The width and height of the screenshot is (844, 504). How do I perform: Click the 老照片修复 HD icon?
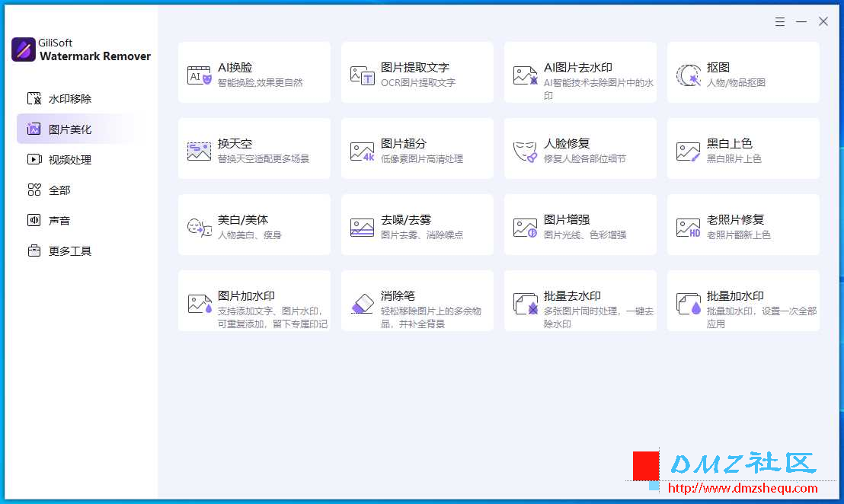pyautogui.click(x=689, y=228)
